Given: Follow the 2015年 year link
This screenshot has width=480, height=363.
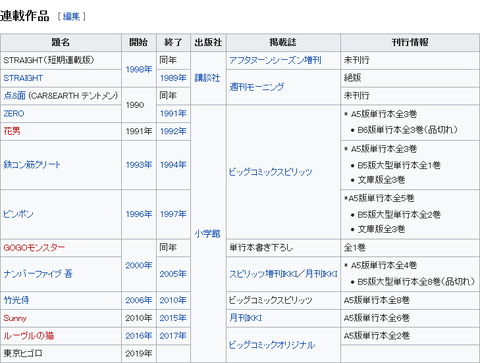Looking at the screenshot, I should point(173,318).
